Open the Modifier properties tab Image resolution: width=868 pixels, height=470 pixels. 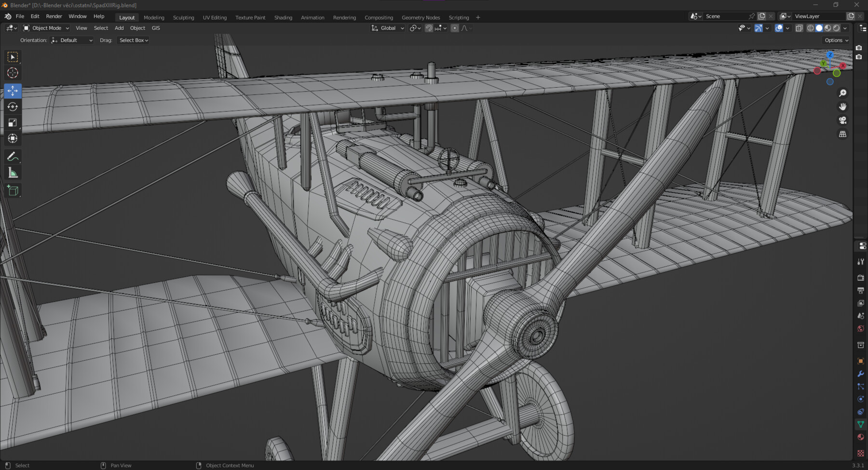pyautogui.click(x=861, y=374)
